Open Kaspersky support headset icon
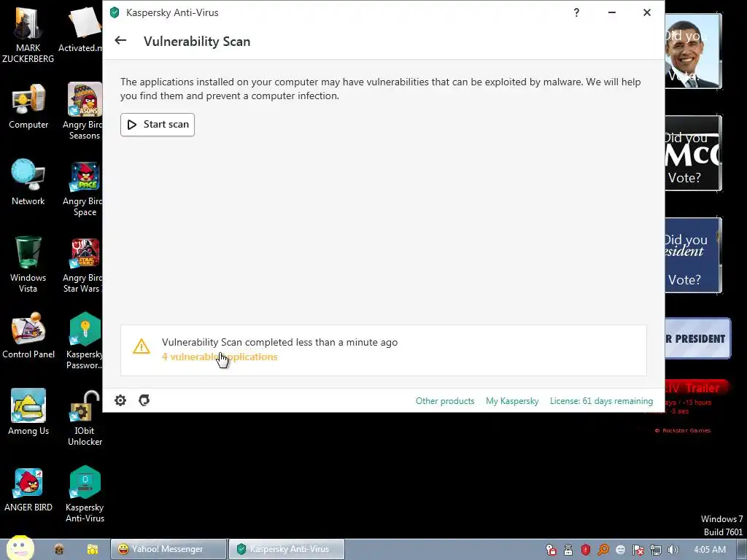 (x=144, y=400)
